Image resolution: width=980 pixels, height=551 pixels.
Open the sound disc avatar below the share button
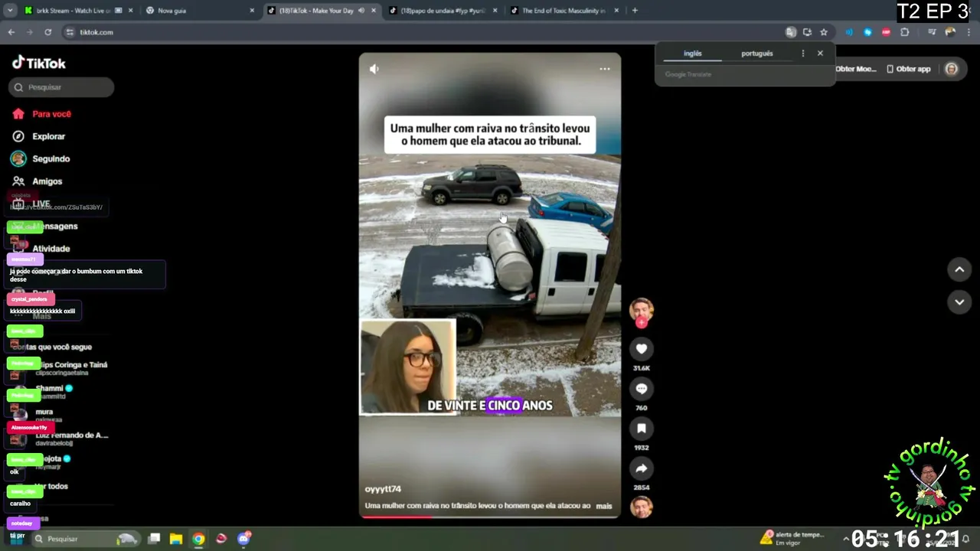[x=642, y=507]
